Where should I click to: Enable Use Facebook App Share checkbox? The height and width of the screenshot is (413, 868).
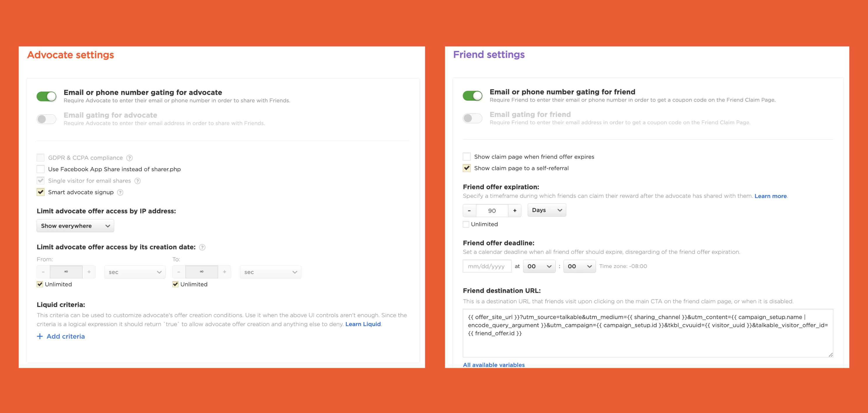(41, 169)
